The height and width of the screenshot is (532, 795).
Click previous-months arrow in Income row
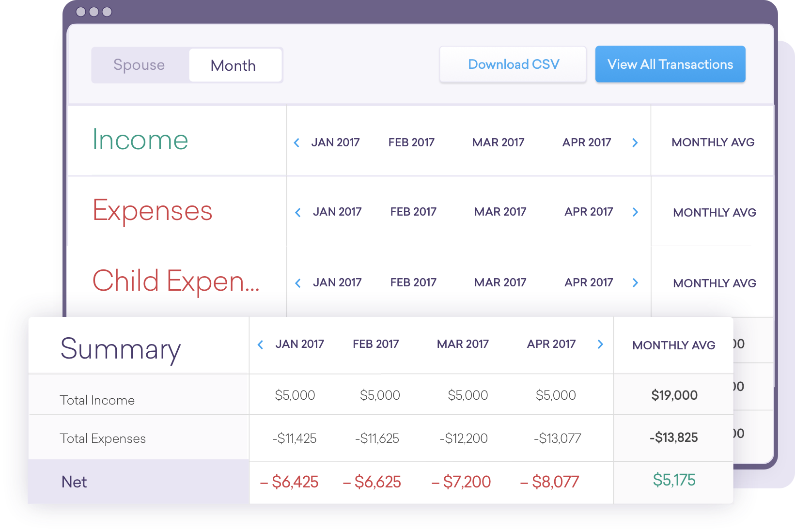[296, 143]
